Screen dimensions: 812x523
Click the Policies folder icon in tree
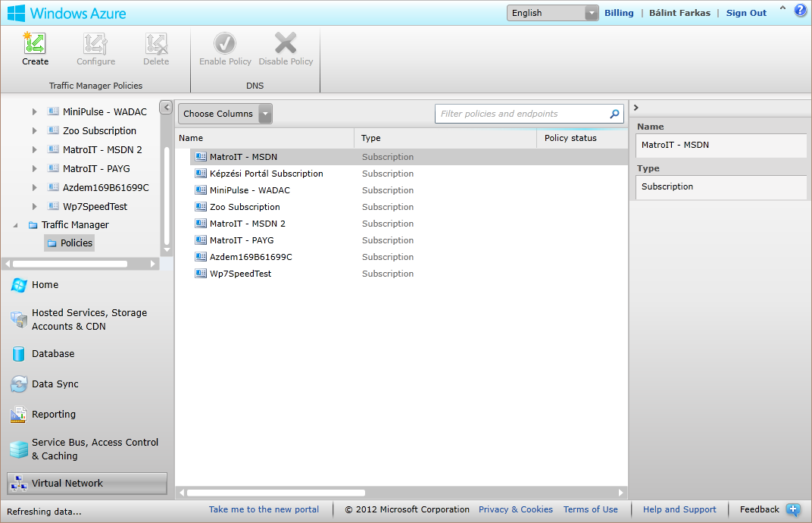point(52,243)
